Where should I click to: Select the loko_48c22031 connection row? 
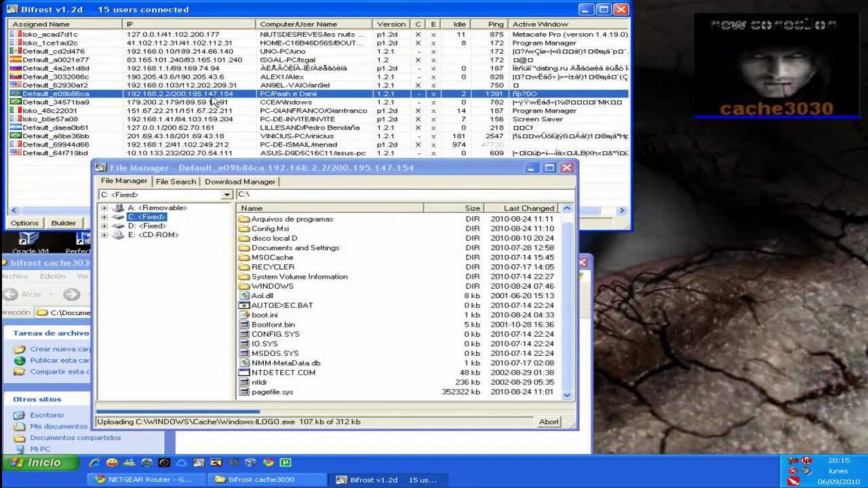319,110
